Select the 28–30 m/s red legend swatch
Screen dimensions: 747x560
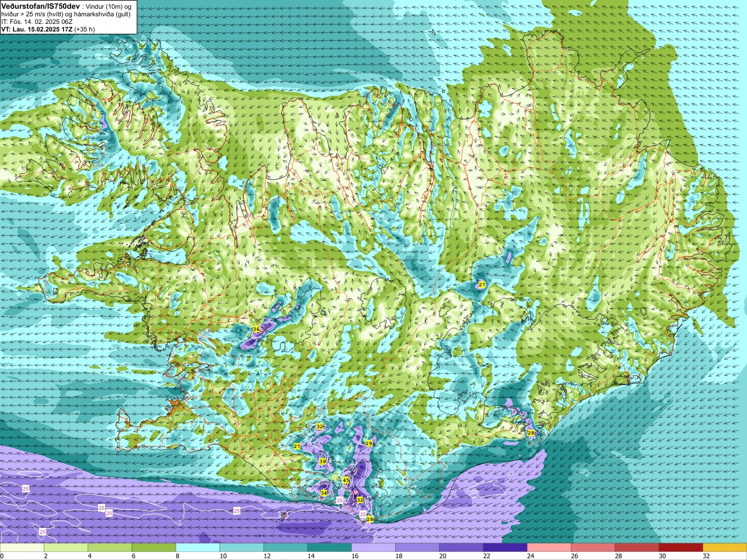click(637, 548)
